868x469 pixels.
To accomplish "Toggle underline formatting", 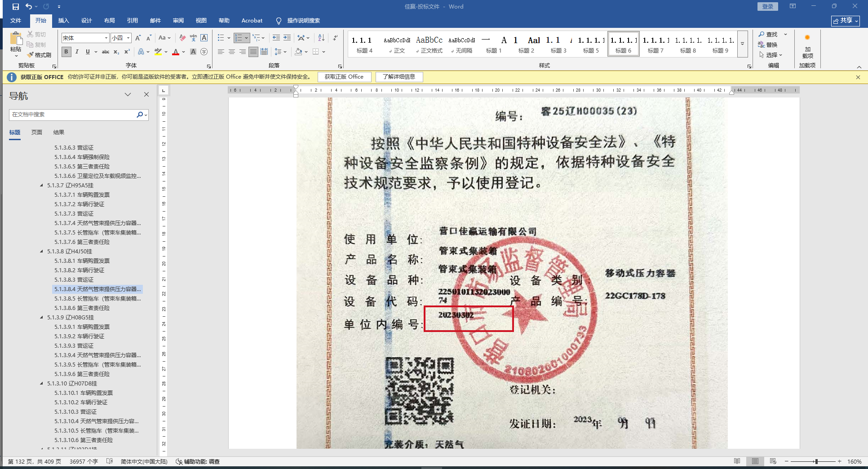I will pyautogui.click(x=88, y=52).
